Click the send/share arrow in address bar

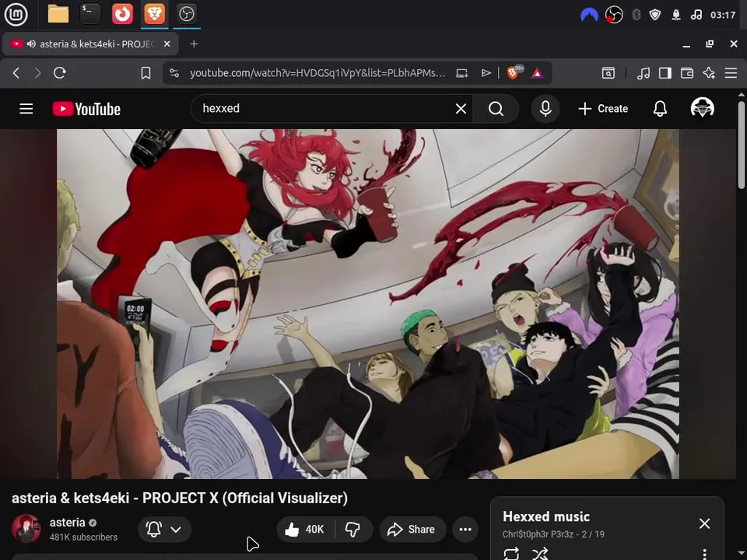(486, 73)
